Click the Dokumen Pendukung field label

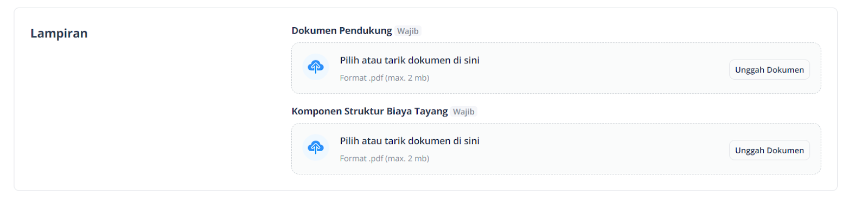[342, 30]
